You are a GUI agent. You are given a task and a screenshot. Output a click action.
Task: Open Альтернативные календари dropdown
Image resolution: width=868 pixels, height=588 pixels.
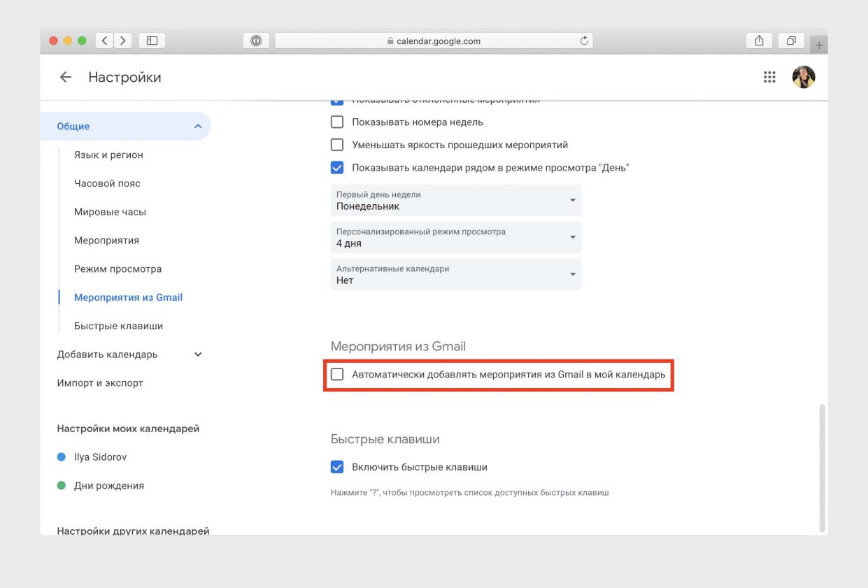pyautogui.click(x=455, y=275)
